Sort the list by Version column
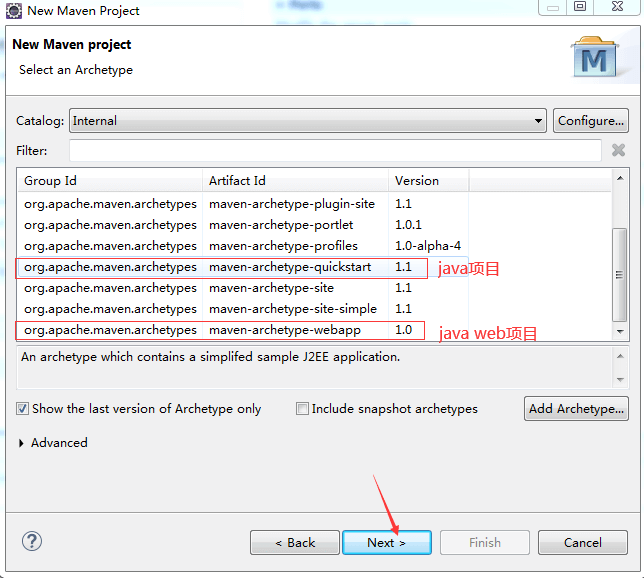 point(428,181)
